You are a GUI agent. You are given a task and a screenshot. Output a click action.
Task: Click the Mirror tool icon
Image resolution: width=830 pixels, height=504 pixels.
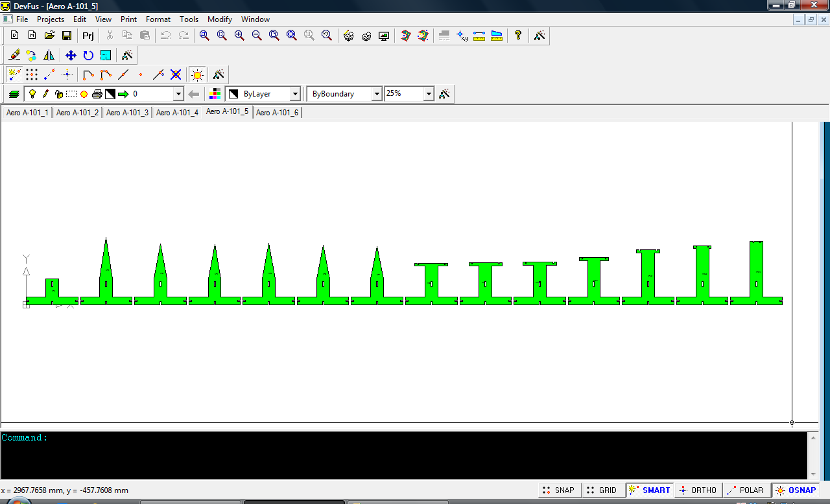click(x=49, y=55)
